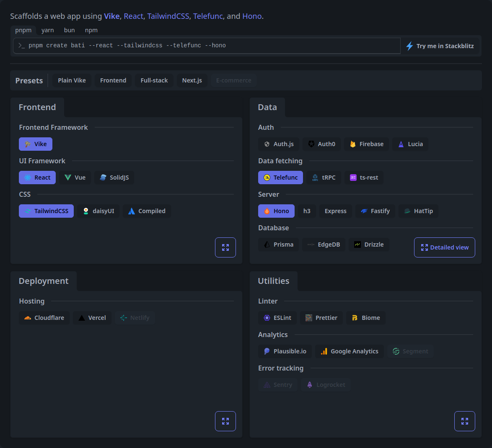Click the Vike link in the description

(x=112, y=16)
